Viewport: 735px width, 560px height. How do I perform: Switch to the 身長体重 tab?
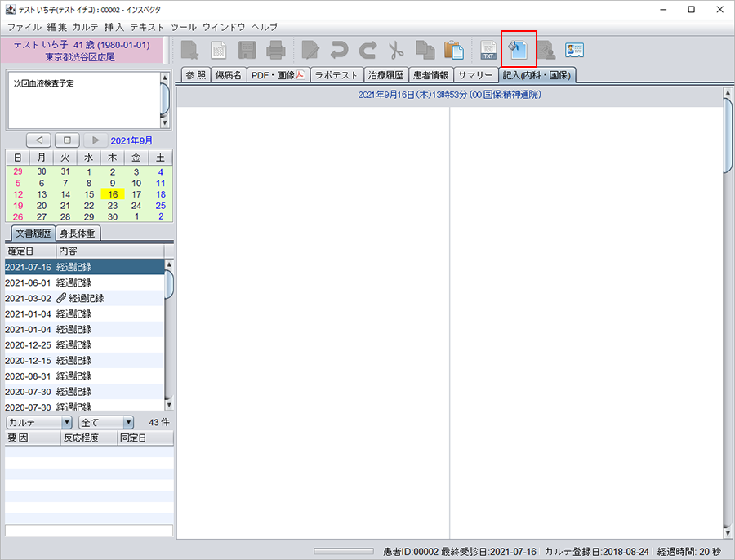click(78, 233)
